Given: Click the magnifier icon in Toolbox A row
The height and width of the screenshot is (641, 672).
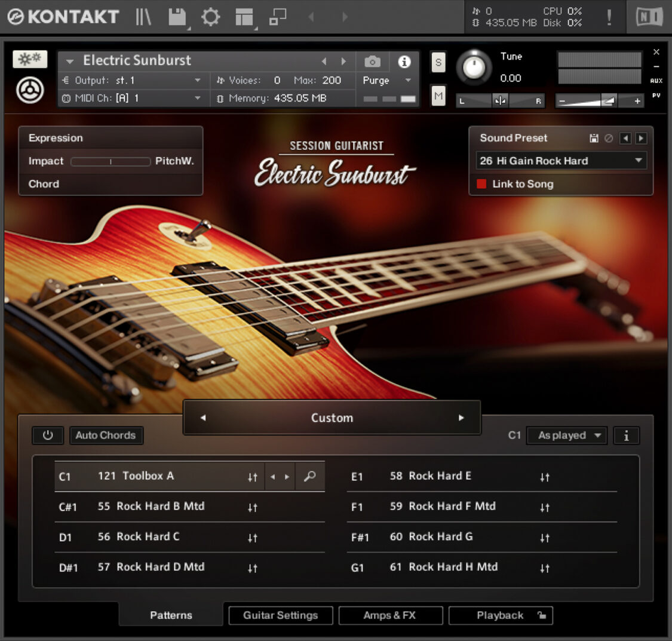Looking at the screenshot, I should [309, 477].
